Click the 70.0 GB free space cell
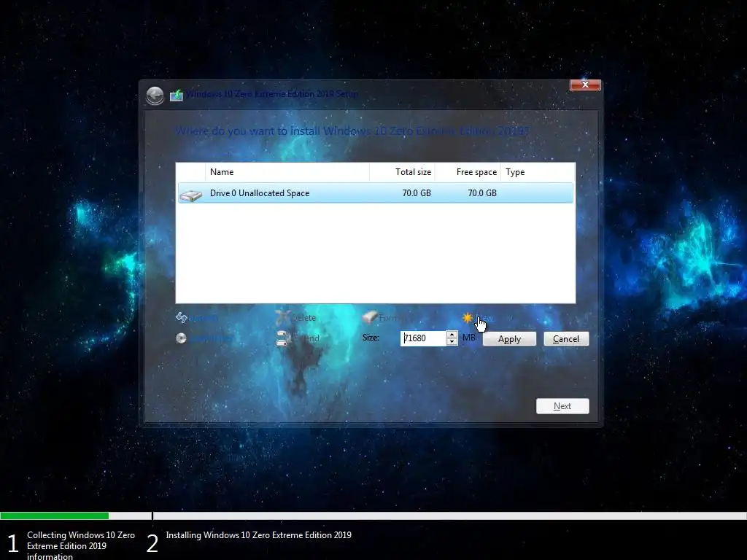The height and width of the screenshot is (560, 747). coord(482,193)
